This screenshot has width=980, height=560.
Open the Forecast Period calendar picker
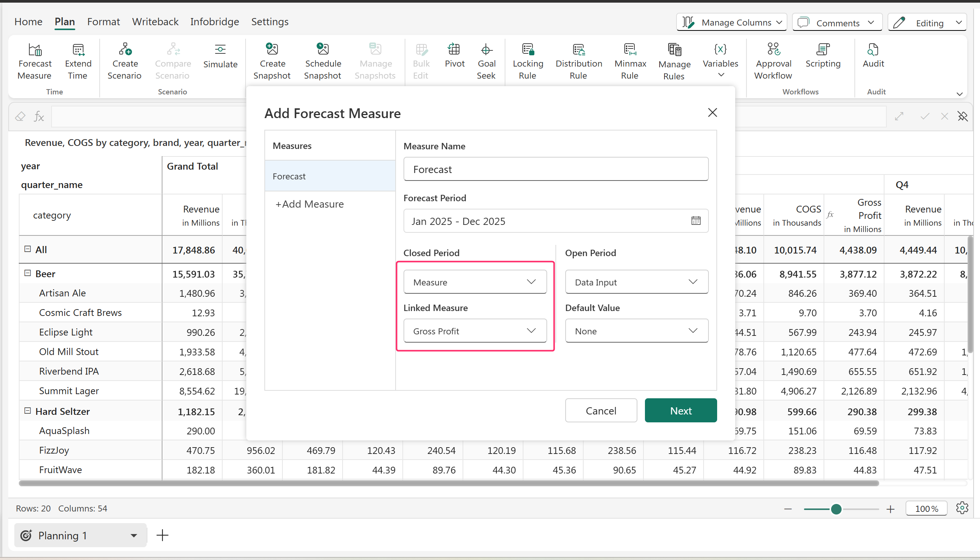pos(695,221)
